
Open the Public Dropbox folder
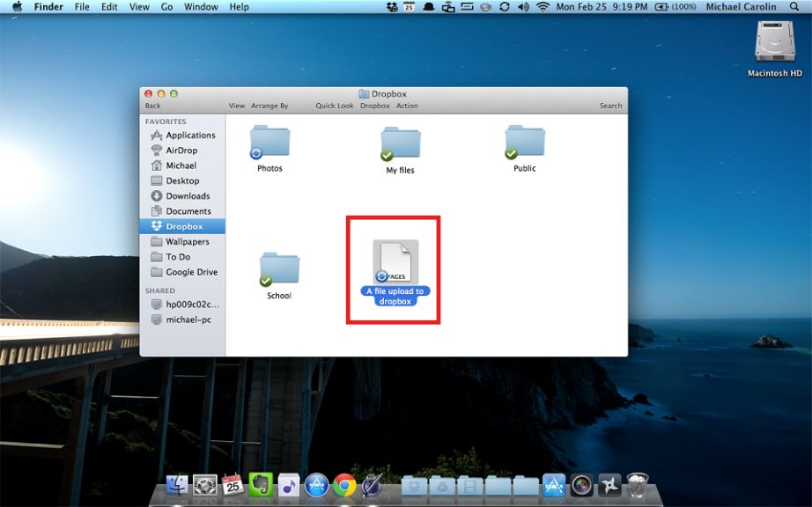click(x=523, y=141)
